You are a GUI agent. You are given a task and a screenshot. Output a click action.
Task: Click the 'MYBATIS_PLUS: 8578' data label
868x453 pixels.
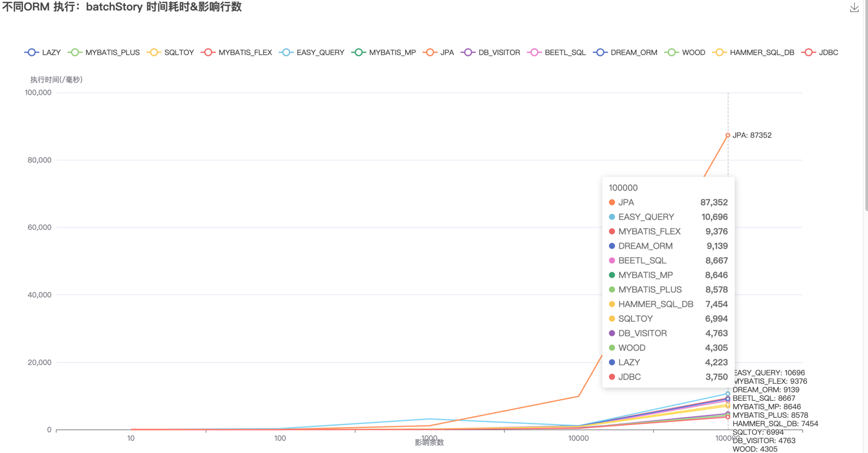[x=770, y=415]
